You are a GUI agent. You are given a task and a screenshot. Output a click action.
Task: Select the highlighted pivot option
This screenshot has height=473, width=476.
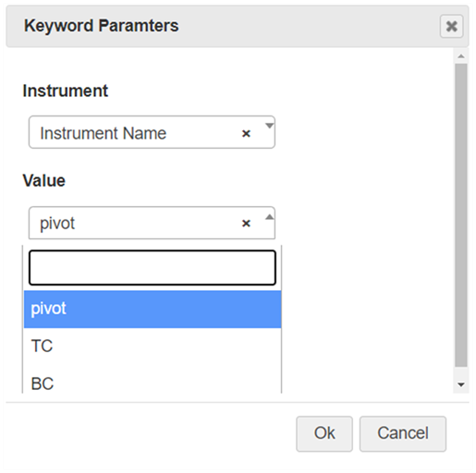tap(153, 309)
